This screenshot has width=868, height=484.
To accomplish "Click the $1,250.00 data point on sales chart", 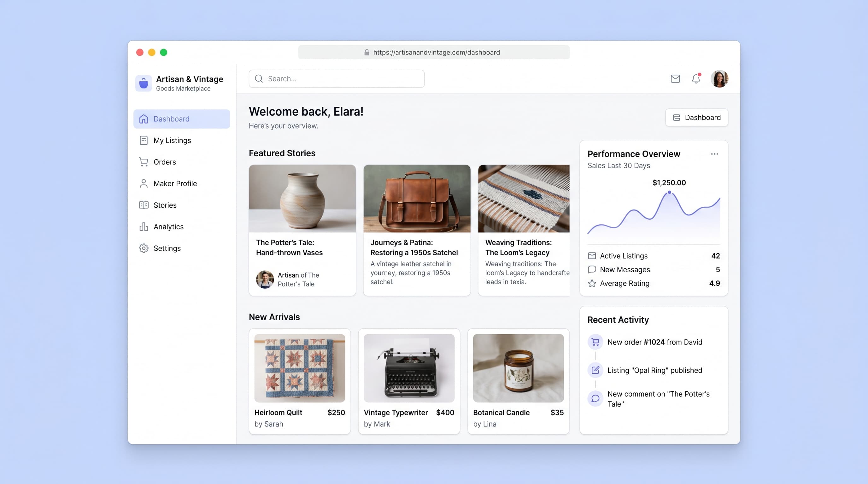I will [x=669, y=193].
